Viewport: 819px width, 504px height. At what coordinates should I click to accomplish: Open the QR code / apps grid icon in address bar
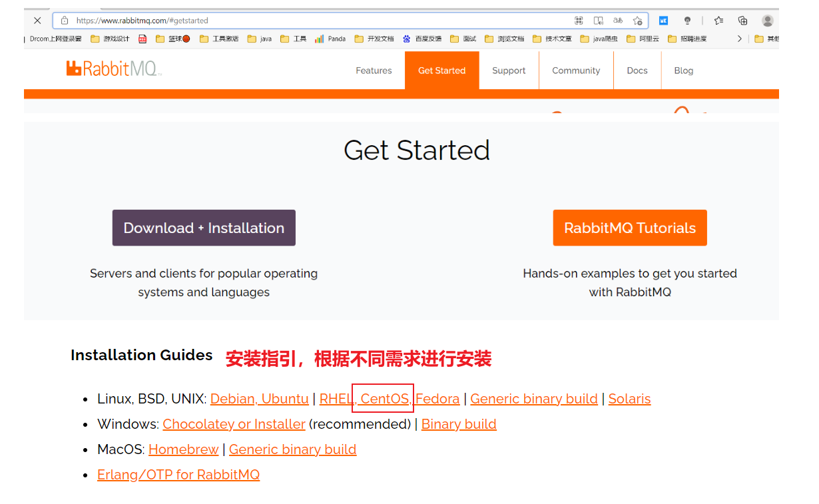pos(579,21)
